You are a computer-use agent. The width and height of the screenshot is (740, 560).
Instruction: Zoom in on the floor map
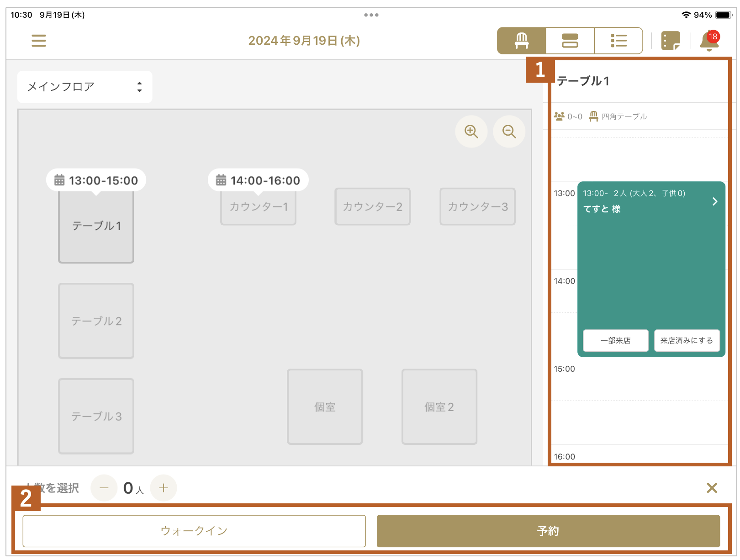tap(471, 132)
